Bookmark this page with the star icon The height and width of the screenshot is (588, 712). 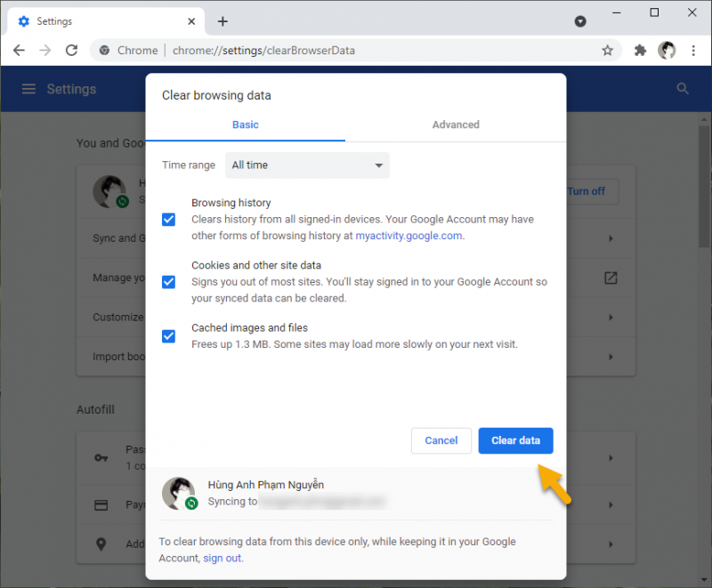pyautogui.click(x=608, y=51)
